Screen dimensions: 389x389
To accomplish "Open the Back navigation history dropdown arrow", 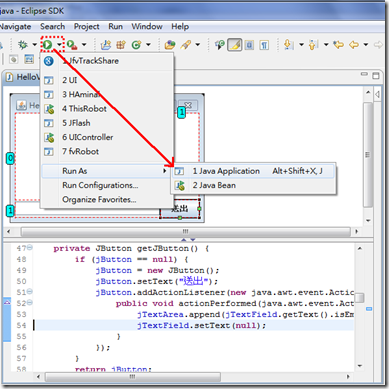I will click(x=366, y=44).
